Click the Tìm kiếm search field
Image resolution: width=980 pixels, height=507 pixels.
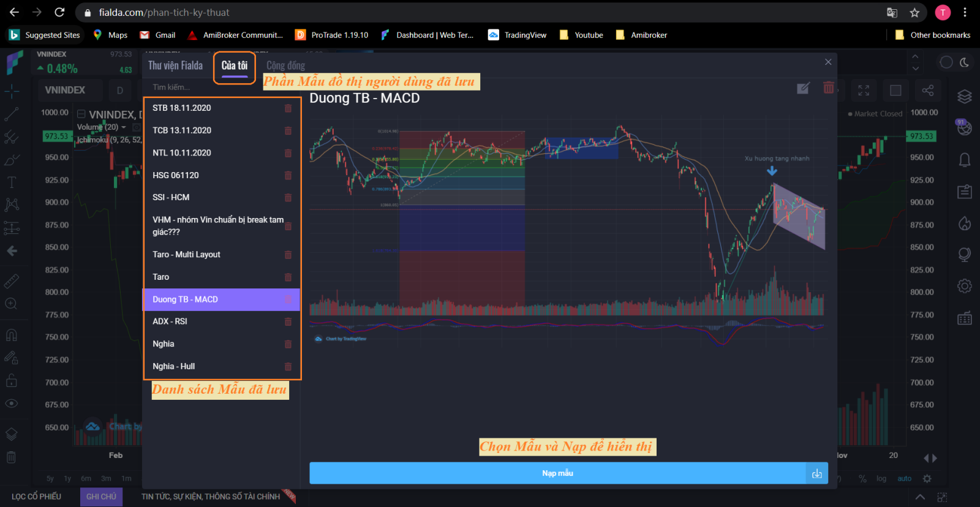(221, 87)
